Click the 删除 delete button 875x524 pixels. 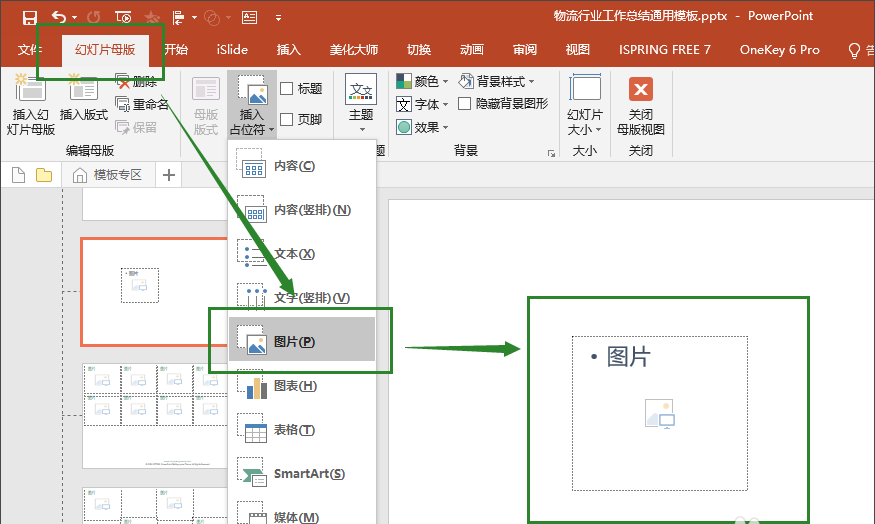pos(137,82)
